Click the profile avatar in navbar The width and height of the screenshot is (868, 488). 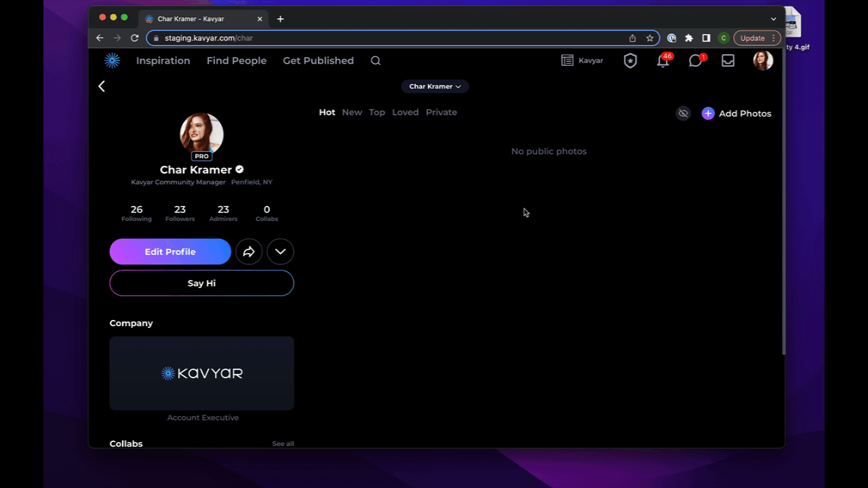point(763,60)
